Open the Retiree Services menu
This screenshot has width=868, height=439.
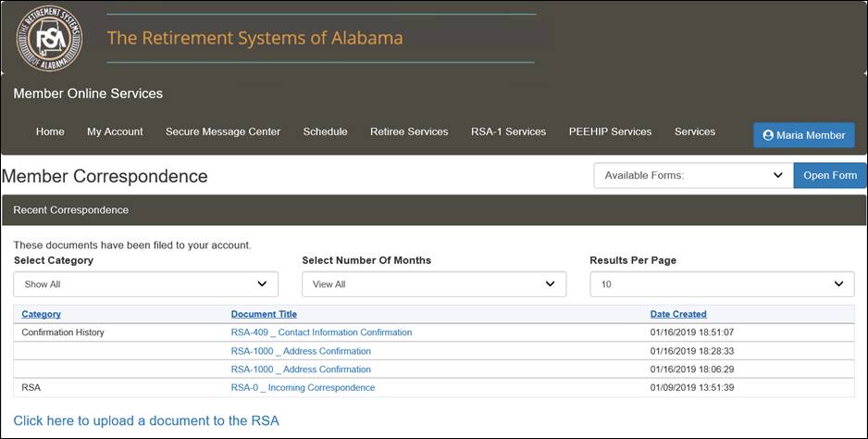[x=409, y=132]
